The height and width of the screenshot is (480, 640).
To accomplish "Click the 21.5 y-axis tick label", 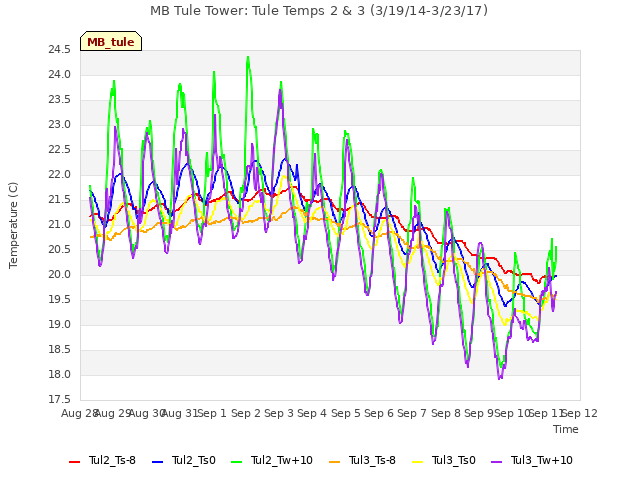I will [x=60, y=200].
